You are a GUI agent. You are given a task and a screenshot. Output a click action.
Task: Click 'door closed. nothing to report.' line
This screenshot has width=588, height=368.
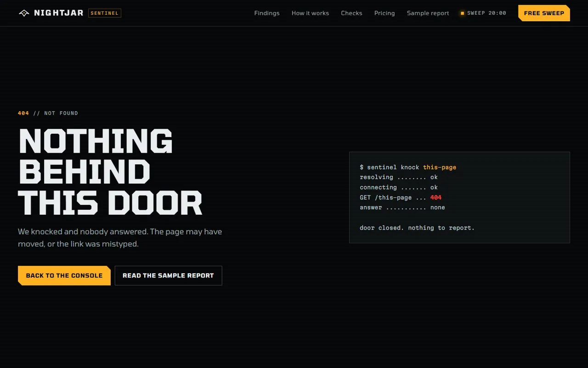417,228
